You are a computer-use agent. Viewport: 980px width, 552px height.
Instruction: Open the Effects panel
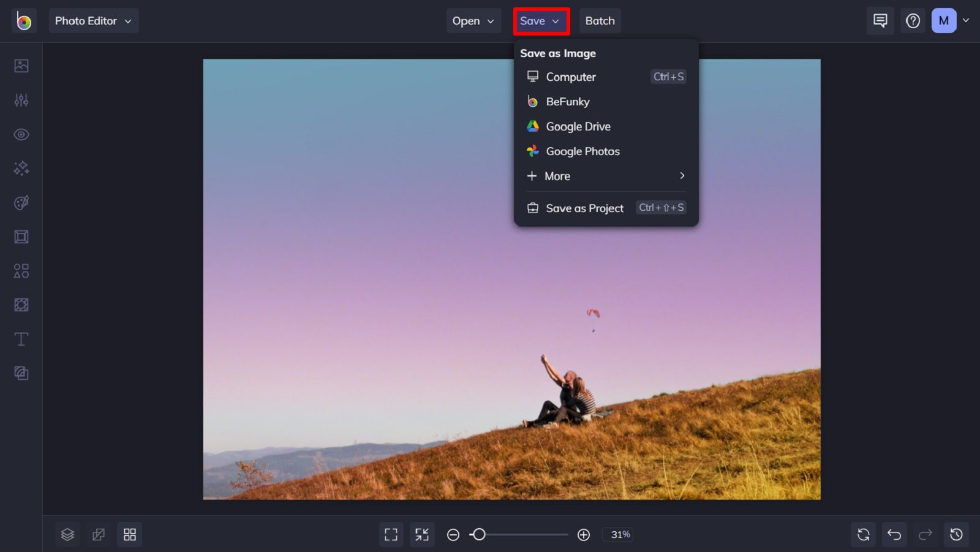[21, 168]
